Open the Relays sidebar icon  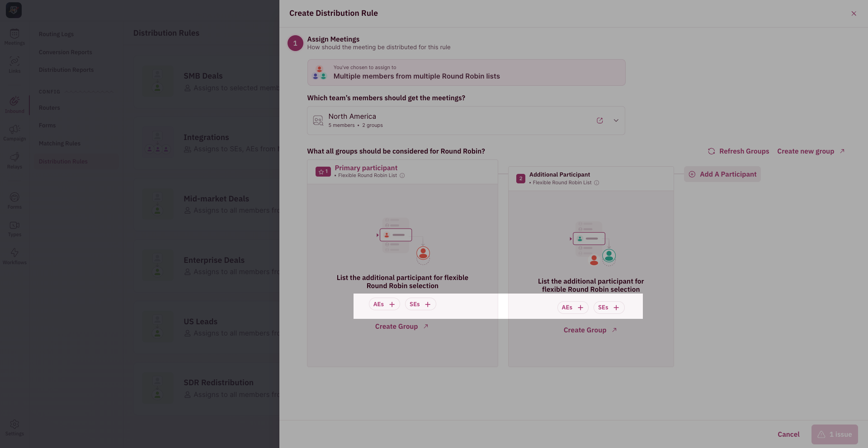pos(14,161)
